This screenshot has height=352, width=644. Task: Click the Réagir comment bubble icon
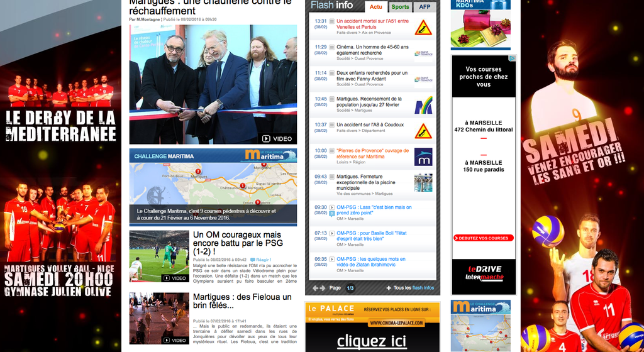pyautogui.click(x=252, y=260)
